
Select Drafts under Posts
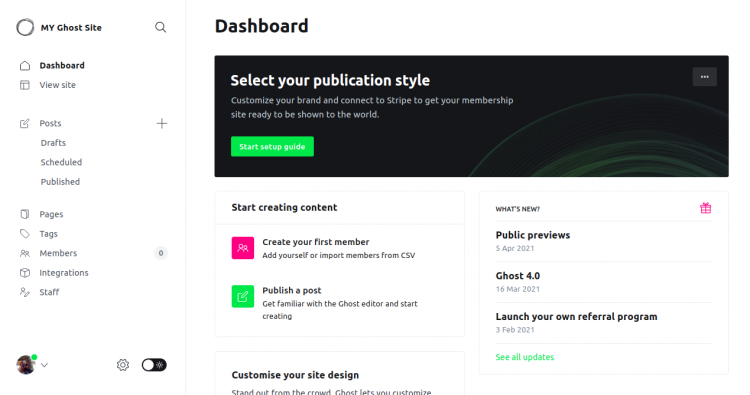tap(53, 143)
